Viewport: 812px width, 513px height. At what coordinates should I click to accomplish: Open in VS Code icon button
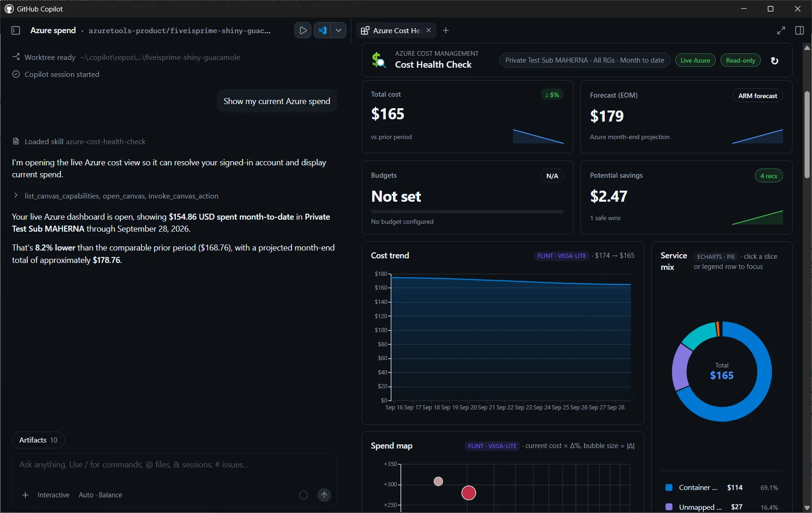click(322, 30)
